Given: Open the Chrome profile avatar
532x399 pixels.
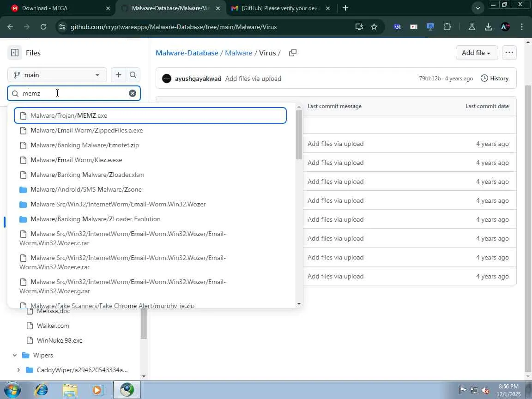Looking at the screenshot, I should pos(505,27).
